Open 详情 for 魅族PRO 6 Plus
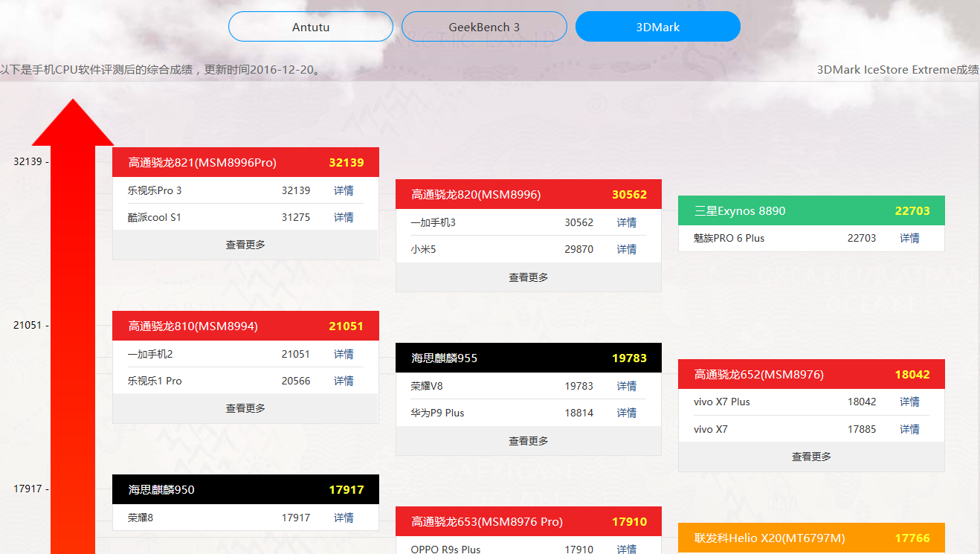This screenshot has width=980, height=554. point(909,238)
